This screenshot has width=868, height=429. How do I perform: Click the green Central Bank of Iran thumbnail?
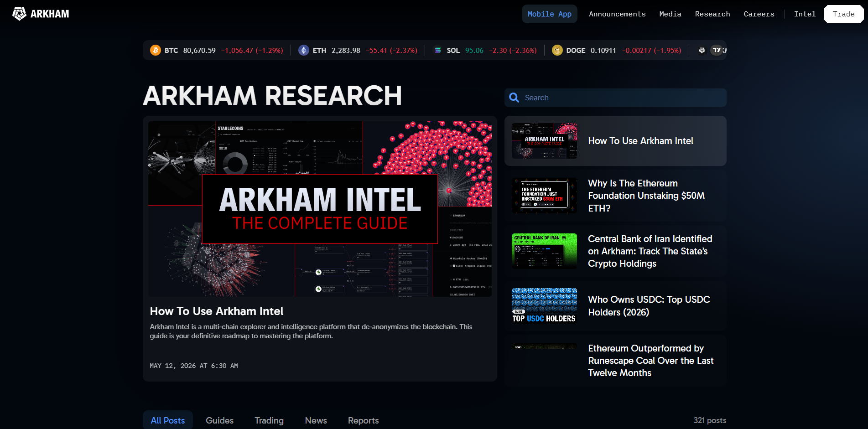(544, 251)
